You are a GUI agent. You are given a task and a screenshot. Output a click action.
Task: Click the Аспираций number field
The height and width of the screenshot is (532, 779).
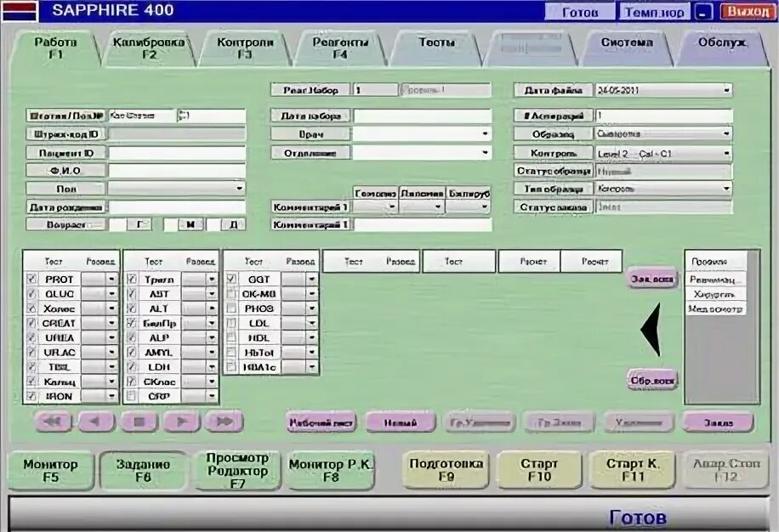click(663, 116)
